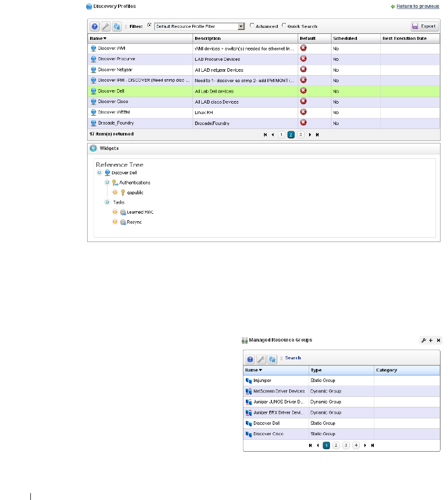Open page 3 of Discovery Profiles
Screen dimensions: 448x500
pyautogui.click(x=301, y=135)
